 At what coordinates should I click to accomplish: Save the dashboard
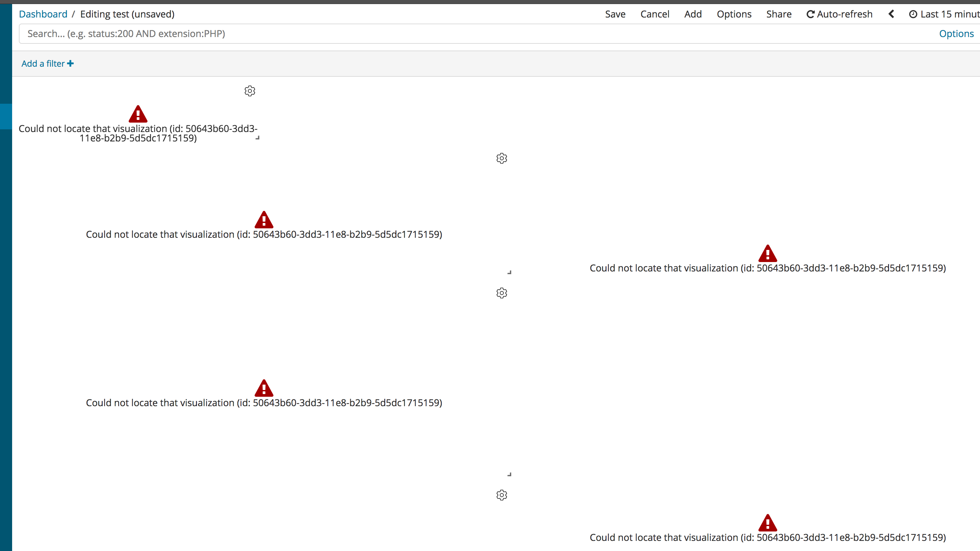pyautogui.click(x=615, y=14)
